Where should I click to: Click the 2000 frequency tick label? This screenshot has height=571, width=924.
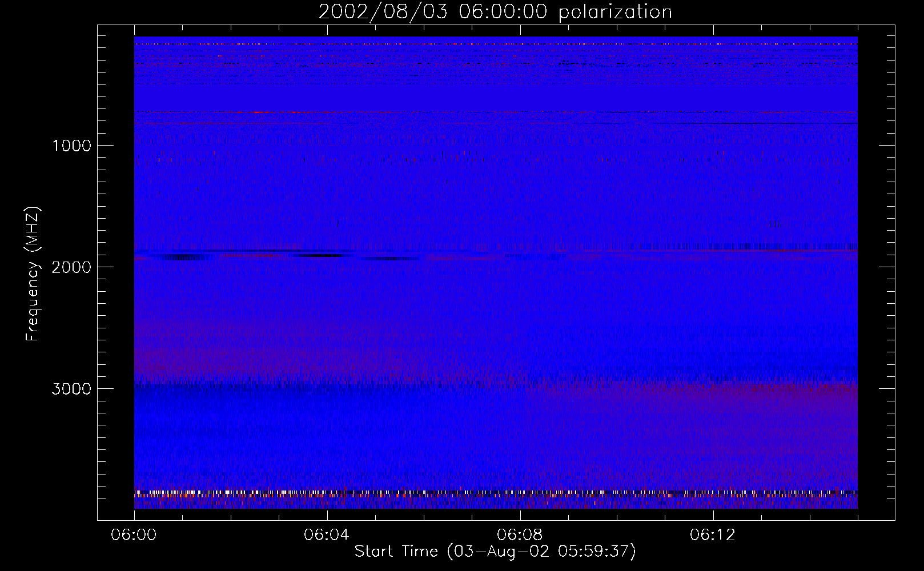(71, 267)
